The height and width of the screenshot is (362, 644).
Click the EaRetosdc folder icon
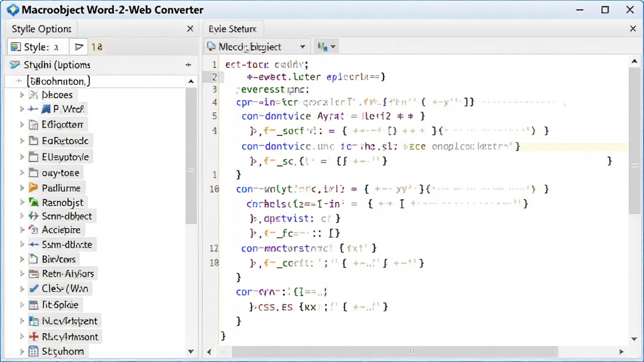[x=34, y=141]
